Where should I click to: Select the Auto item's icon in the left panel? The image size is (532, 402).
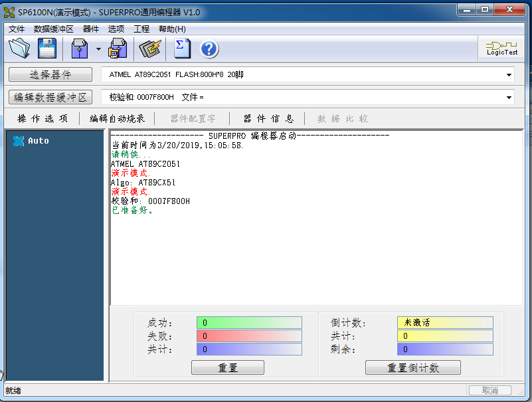[x=19, y=141]
